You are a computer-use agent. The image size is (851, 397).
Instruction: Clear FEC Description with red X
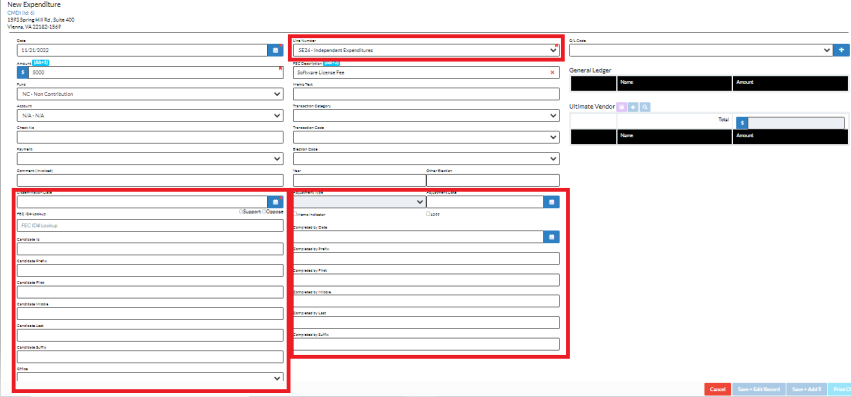click(x=552, y=72)
